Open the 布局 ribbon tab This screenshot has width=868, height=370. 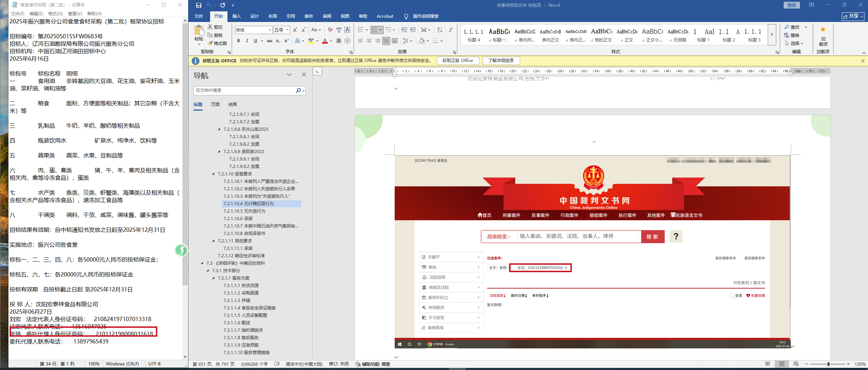tap(272, 16)
